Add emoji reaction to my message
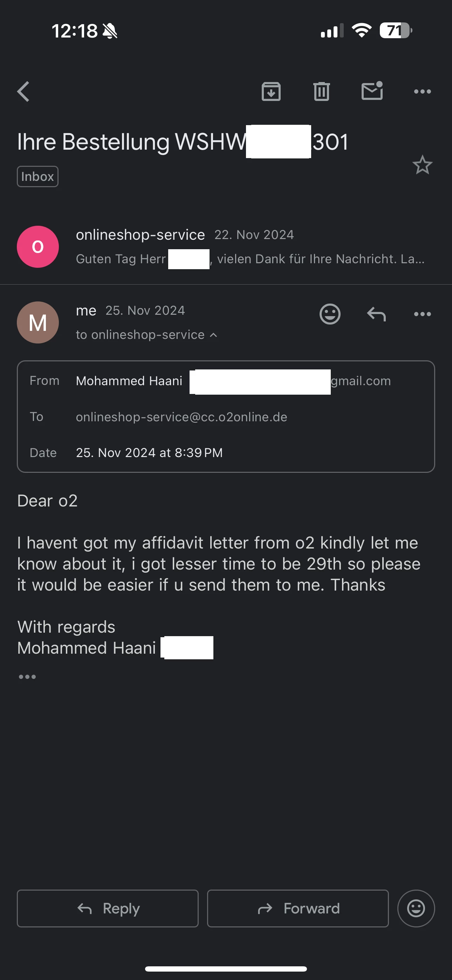The height and width of the screenshot is (980, 452). [330, 314]
